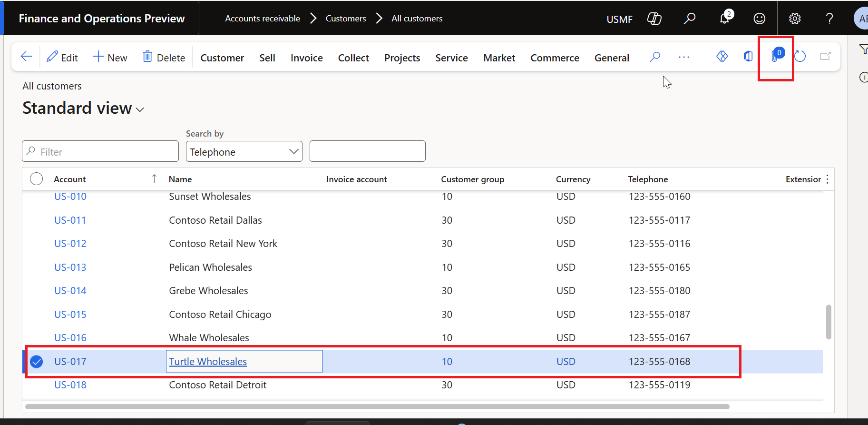This screenshot has height=425, width=868.
Task: Open the Collect tab
Action: coord(353,58)
